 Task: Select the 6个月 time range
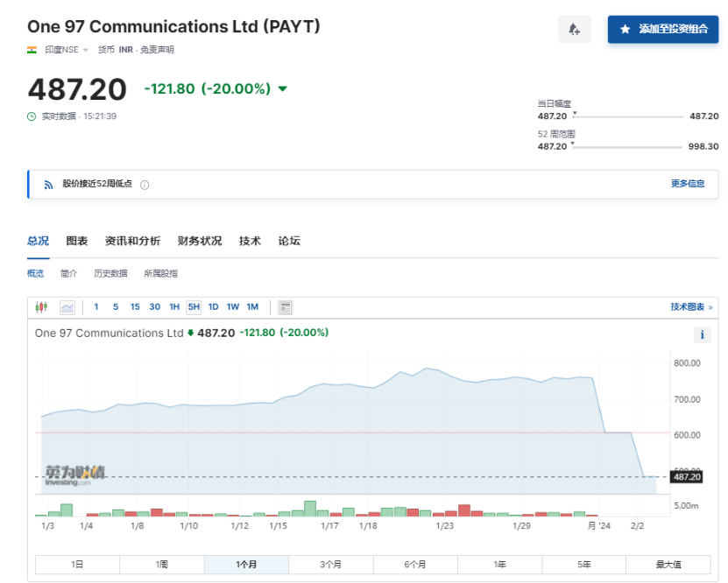tap(415, 565)
